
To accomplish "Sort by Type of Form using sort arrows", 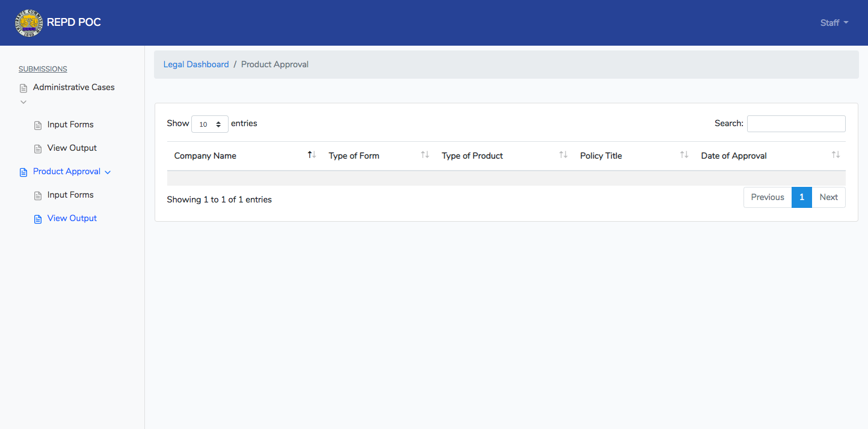I will (425, 155).
